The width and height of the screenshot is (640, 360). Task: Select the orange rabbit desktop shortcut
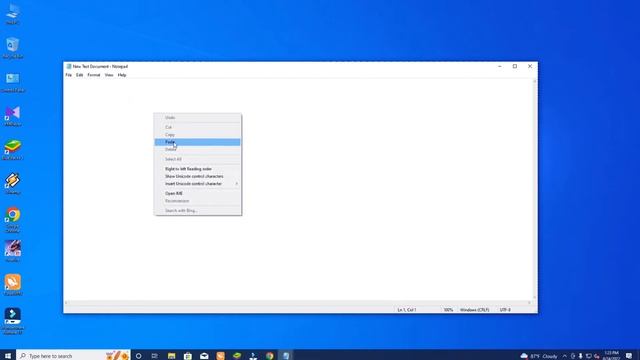(13, 284)
